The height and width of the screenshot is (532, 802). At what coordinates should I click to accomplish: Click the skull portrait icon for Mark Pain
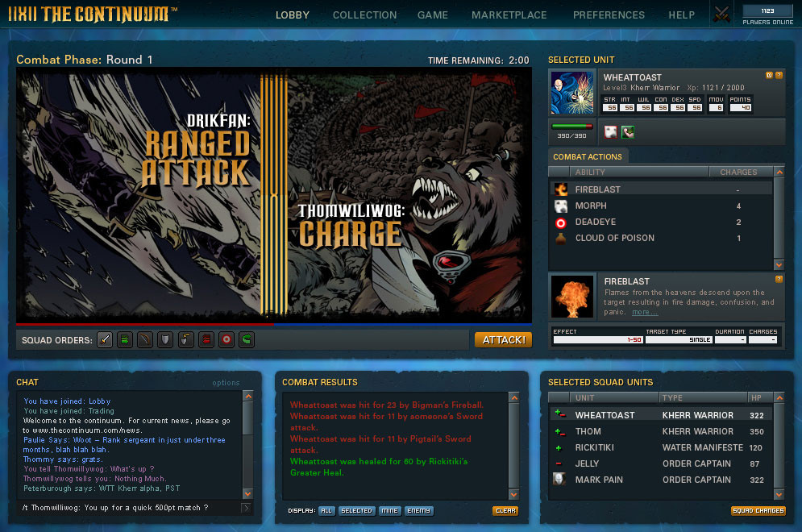(559, 479)
